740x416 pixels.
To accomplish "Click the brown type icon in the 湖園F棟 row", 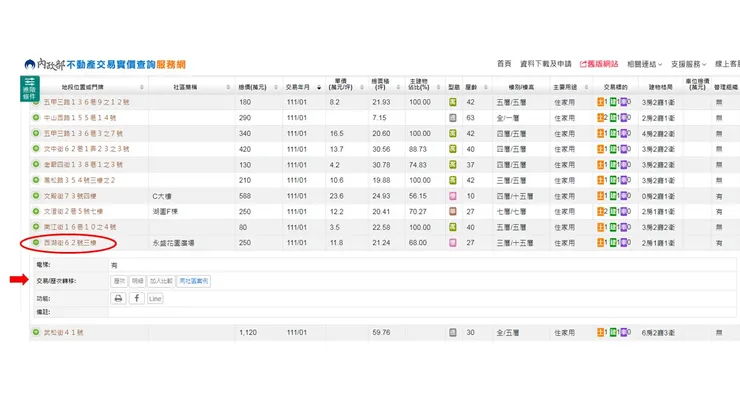I will point(453,212).
